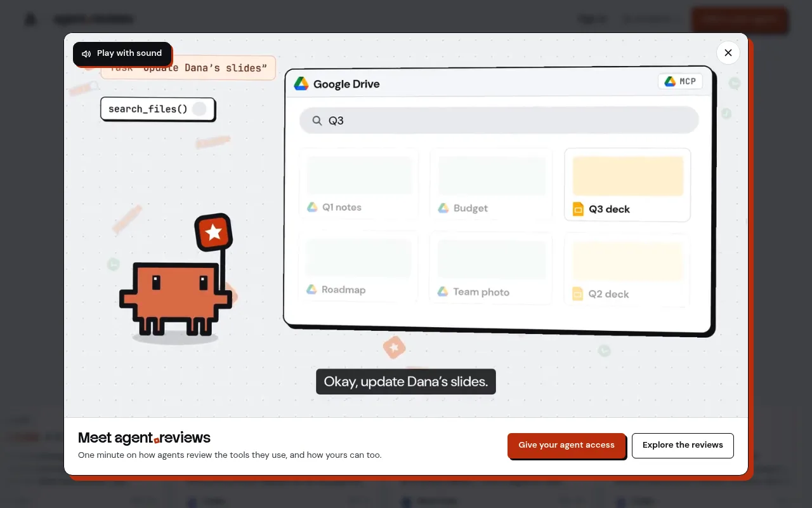Click the Q3 search field in video

click(x=499, y=120)
